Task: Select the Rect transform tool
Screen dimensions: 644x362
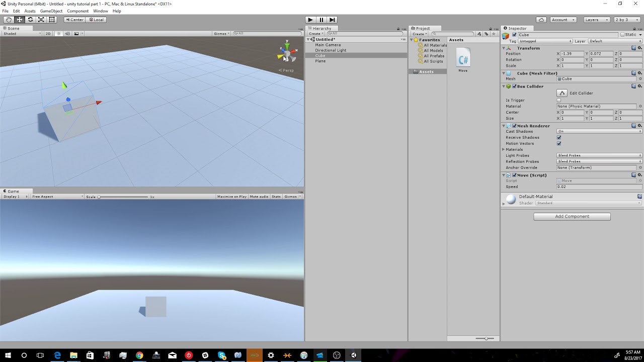Action: pos(51,20)
